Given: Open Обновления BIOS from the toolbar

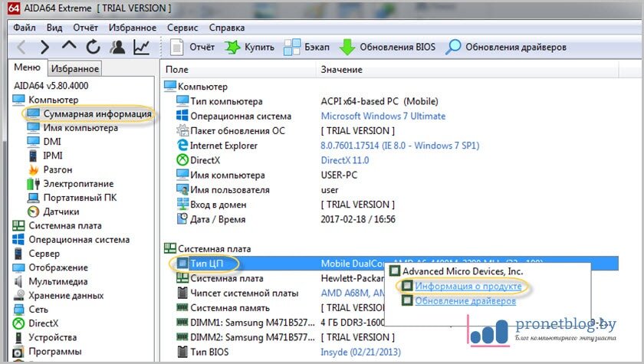Looking at the screenshot, I should (387, 48).
